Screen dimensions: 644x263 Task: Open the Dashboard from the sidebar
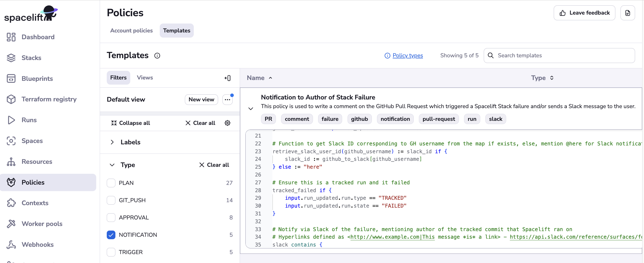(38, 37)
